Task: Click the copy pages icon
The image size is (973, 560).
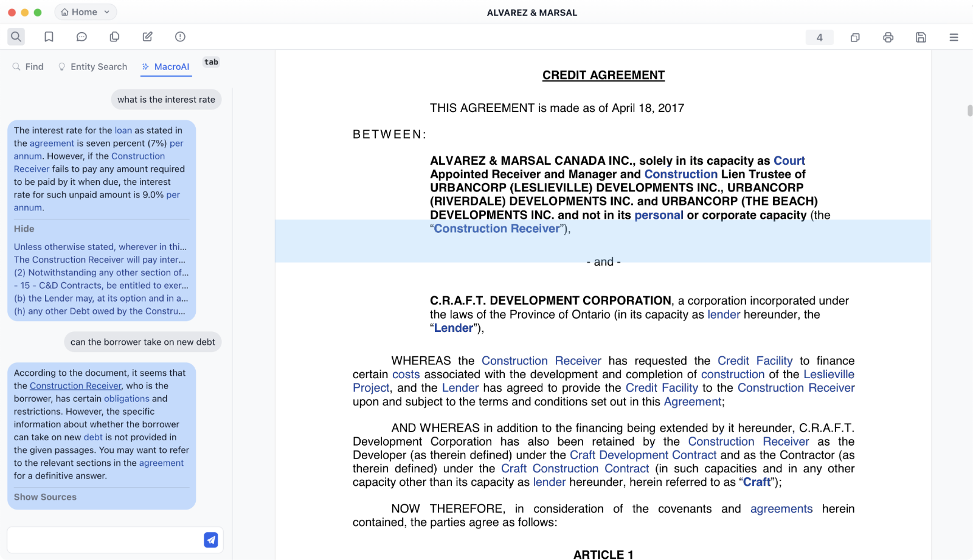Action: tap(114, 36)
